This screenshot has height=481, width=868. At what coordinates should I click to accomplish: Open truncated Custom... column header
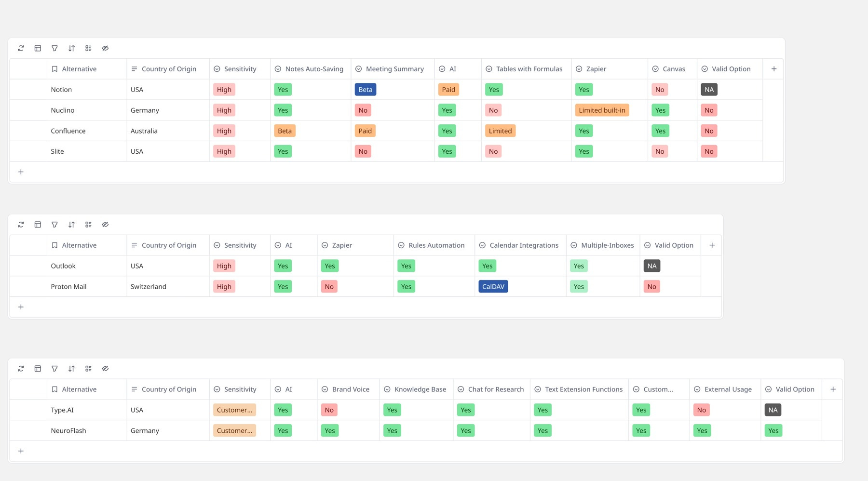pyautogui.click(x=659, y=389)
